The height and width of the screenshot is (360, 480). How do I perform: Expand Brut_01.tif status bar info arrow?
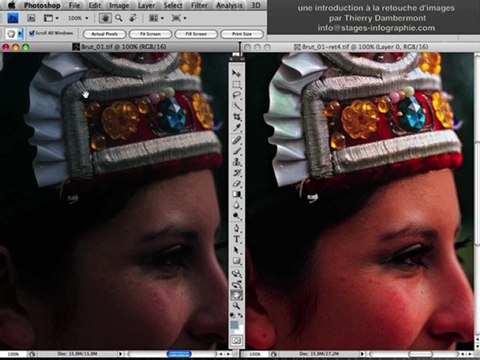[x=121, y=354]
